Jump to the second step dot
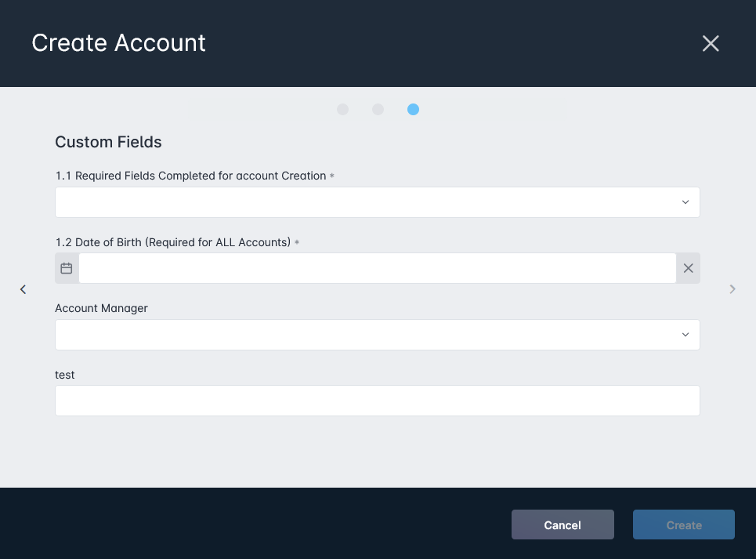Viewport: 756px width, 559px height. pyautogui.click(x=378, y=110)
